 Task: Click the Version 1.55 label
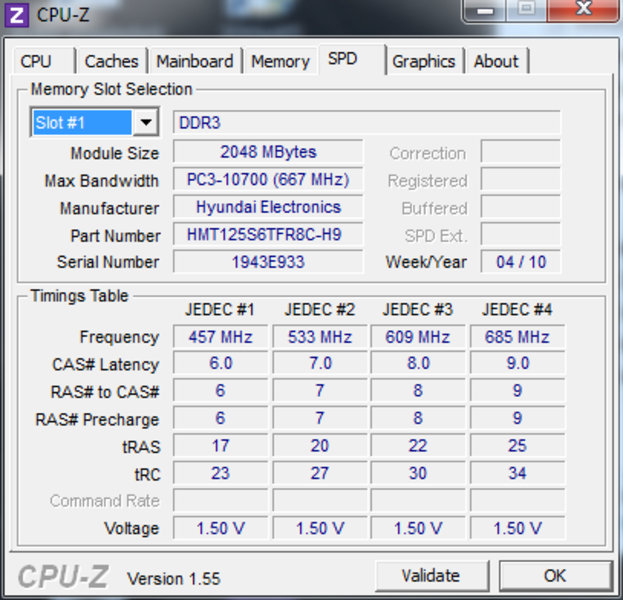[173, 579]
